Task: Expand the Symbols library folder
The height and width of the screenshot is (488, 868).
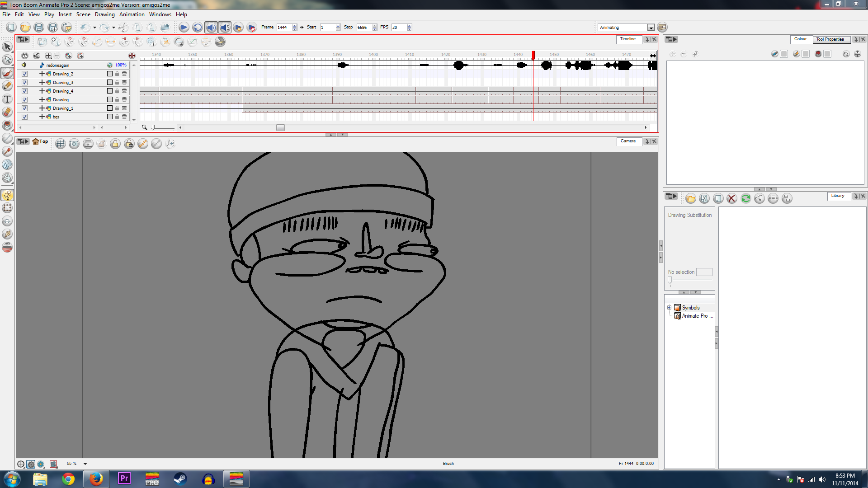Action: coord(670,308)
